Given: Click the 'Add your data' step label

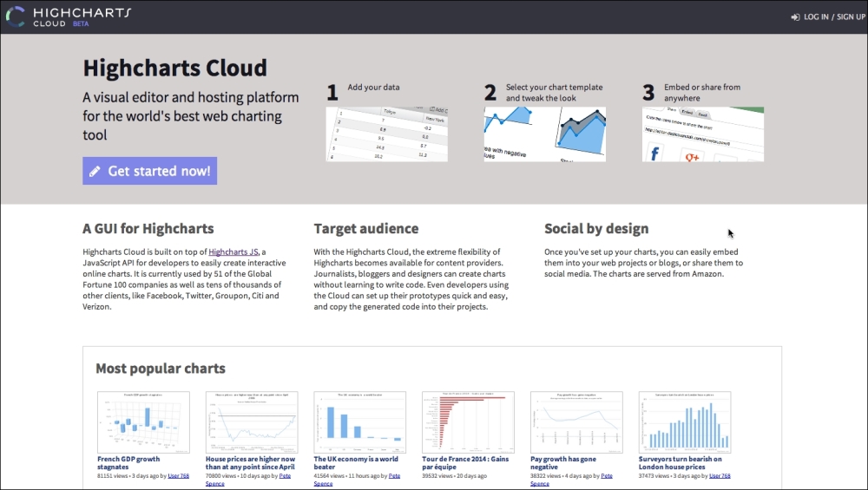Looking at the screenshot, I should coord(373,88).
